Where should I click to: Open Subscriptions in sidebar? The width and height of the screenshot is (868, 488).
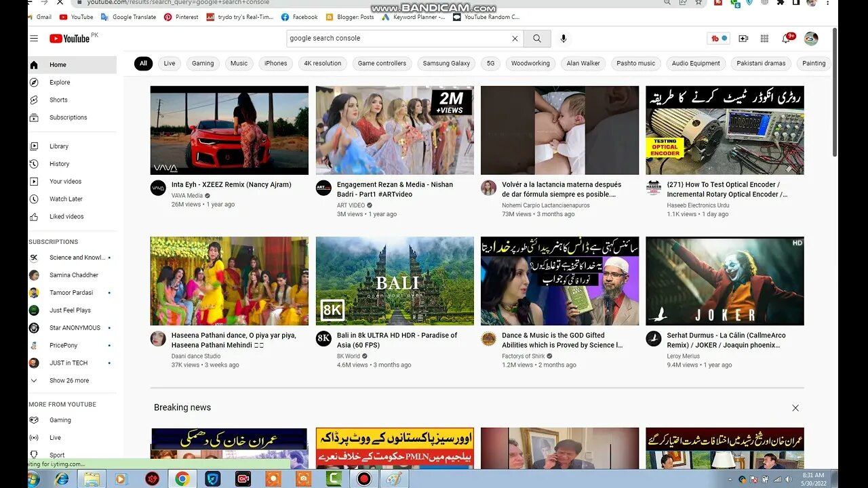pyautogui.click(x=72, y=118)
